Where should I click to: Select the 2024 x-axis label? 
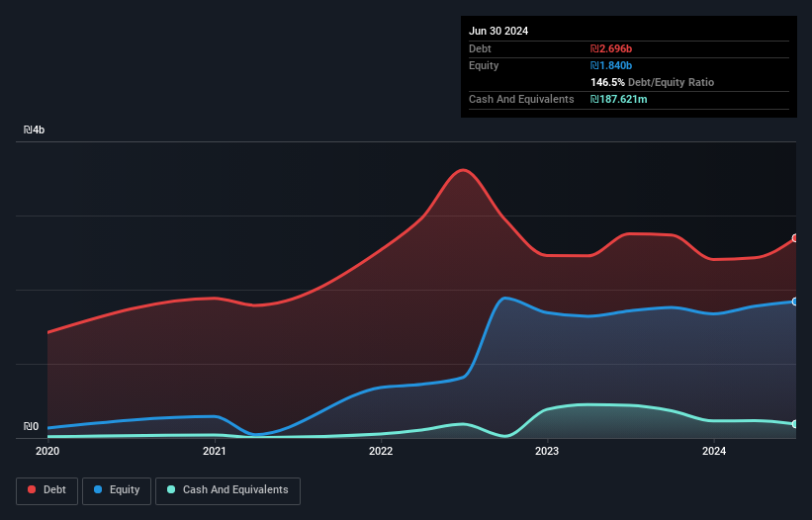tap(714, 451)
